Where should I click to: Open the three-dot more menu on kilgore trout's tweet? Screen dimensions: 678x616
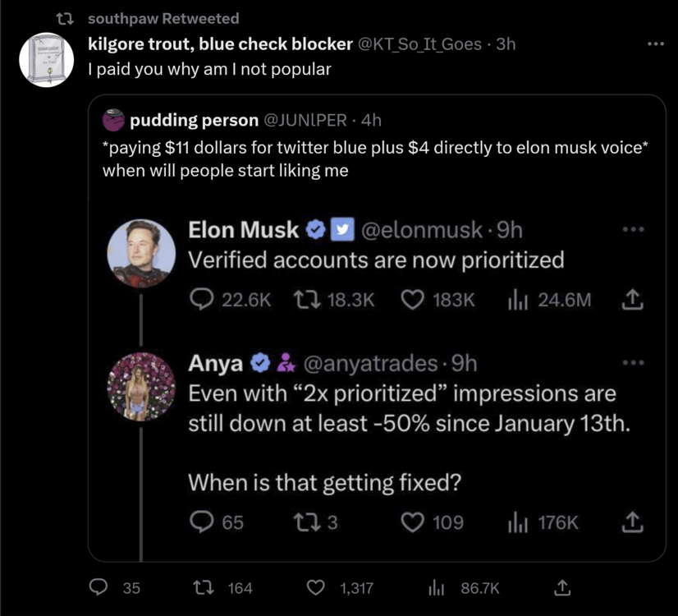(x=654, y=44)
